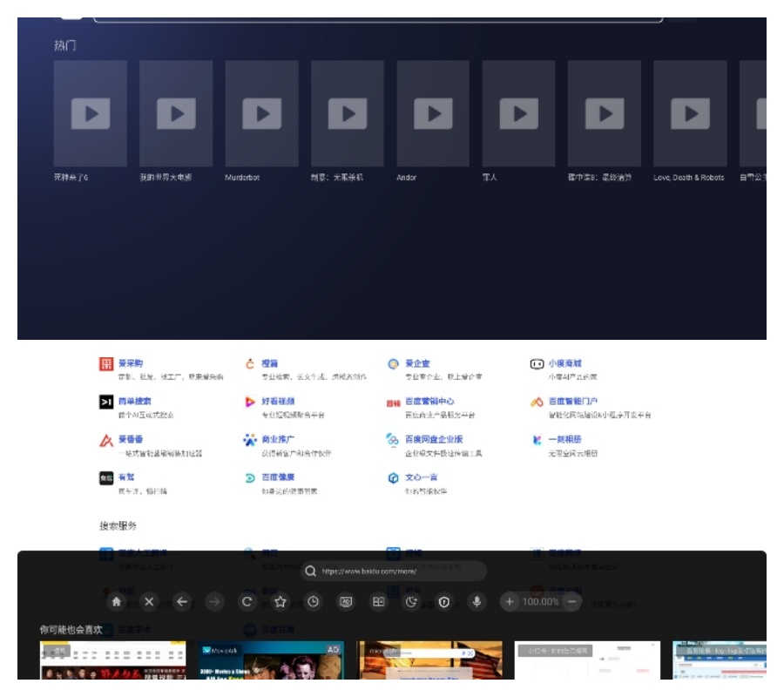
Task: Bookmark the page with the star icon
Action: pyautogui.click(x=280, y=601)
